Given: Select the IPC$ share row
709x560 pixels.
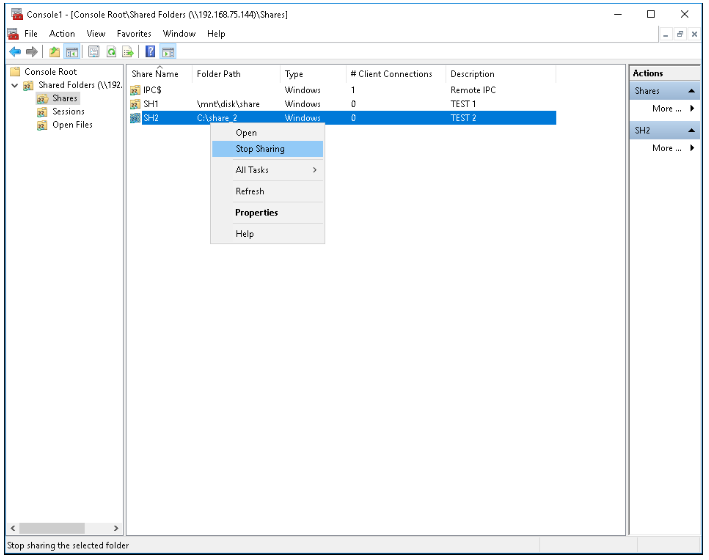Looking at the screenshot, I should (153, 90).
